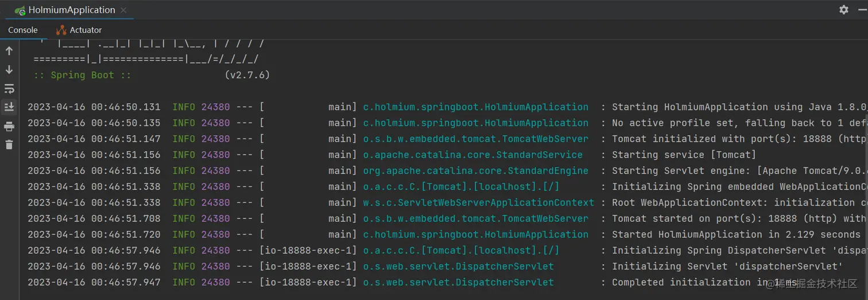Click the StandardService logger name

[472, 155]
